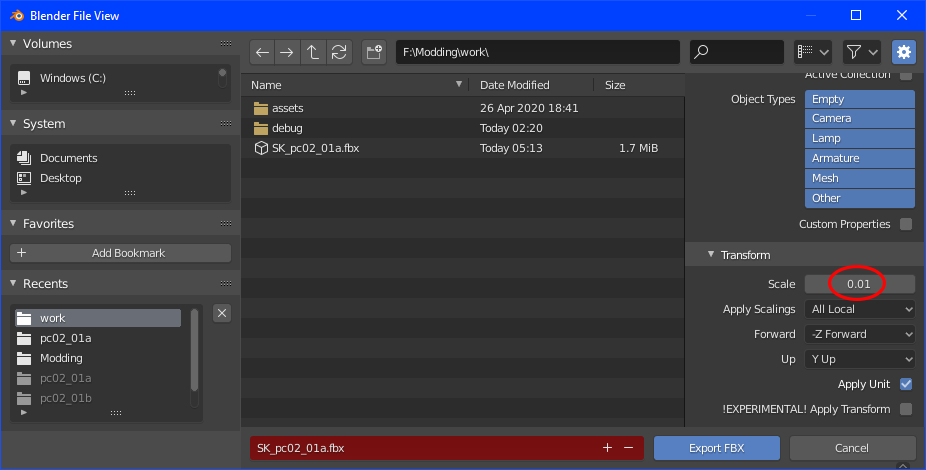
Task: Open filter settings dropdown
Action: pyautogui.click(x=862, y=52)
